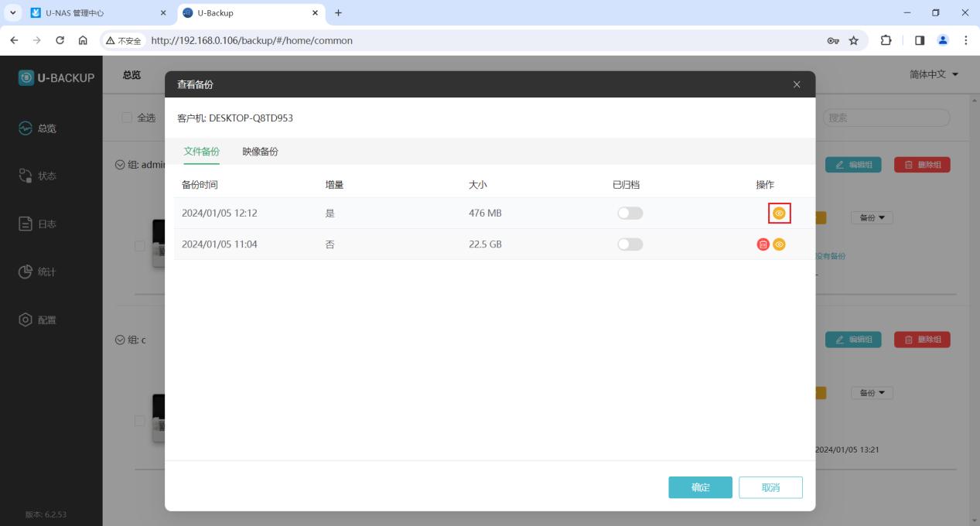Select the 文件备份 tab

click(201, 152)
